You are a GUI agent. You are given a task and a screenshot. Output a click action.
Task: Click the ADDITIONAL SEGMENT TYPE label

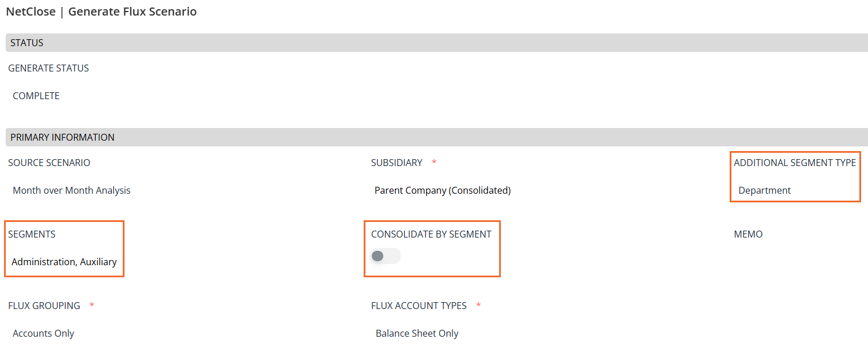tap(795, 163)
